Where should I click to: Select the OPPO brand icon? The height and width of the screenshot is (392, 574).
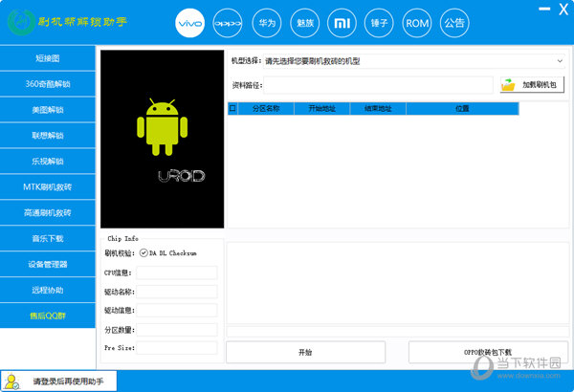(x=228, y=23)
